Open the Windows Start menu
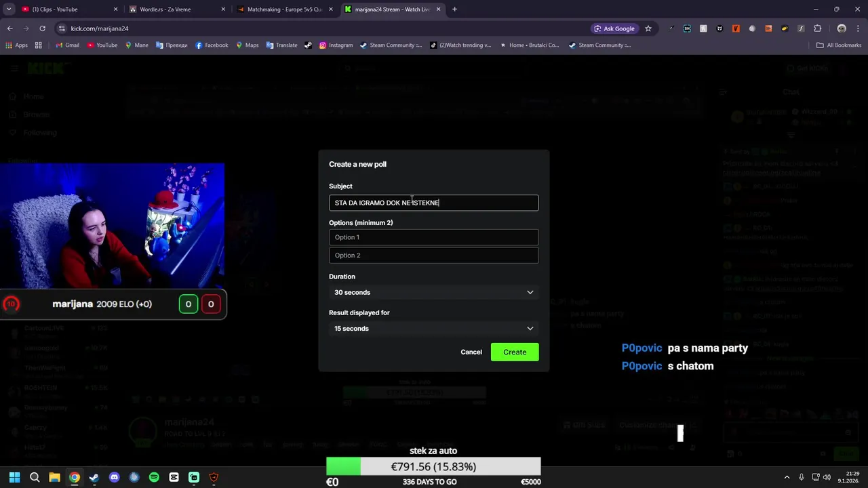This screenshot has height=488, width=868. tap(14, 477)
